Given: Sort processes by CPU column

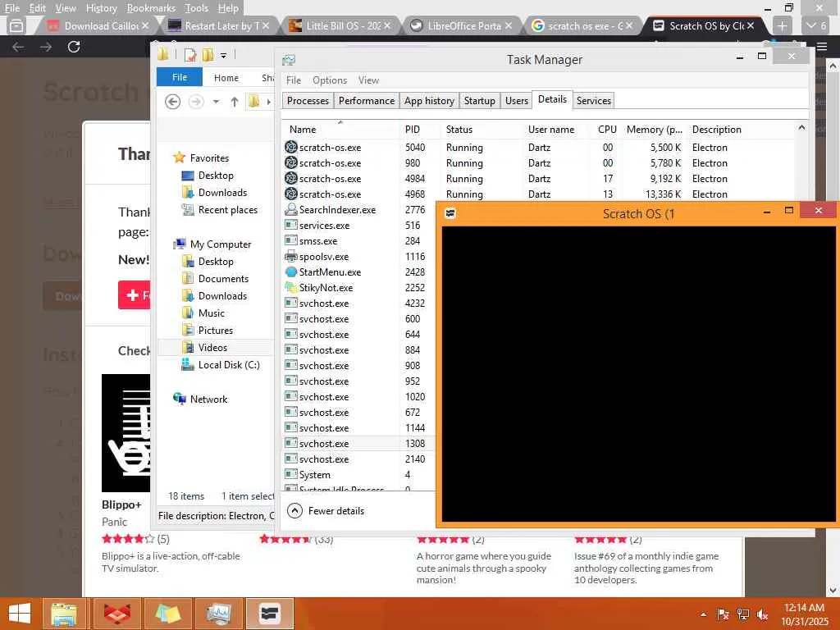Looking at the screenshot, I should [607, 129].
